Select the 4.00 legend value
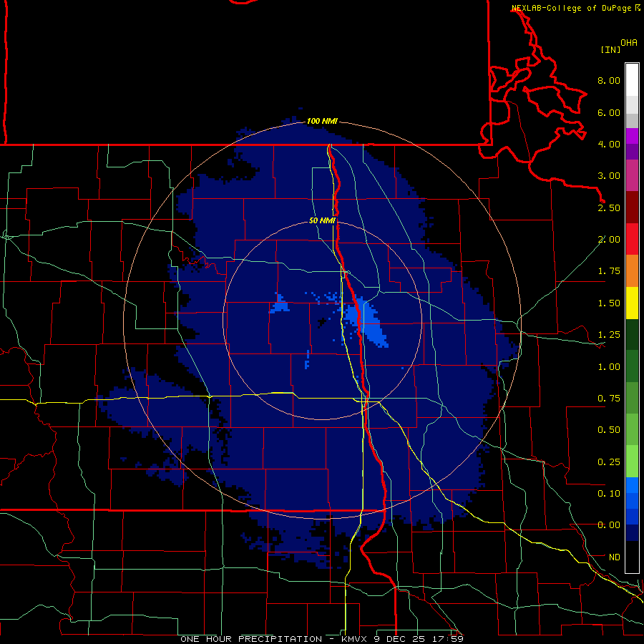Image resolution: width=644 pixels, height=644 pixels. [609, 144]
